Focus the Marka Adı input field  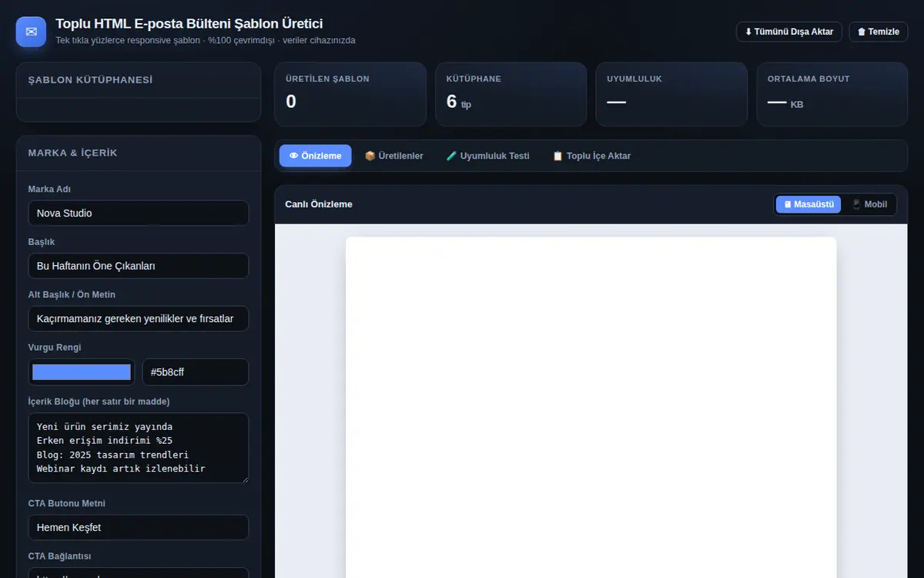[x=139, y=213]
